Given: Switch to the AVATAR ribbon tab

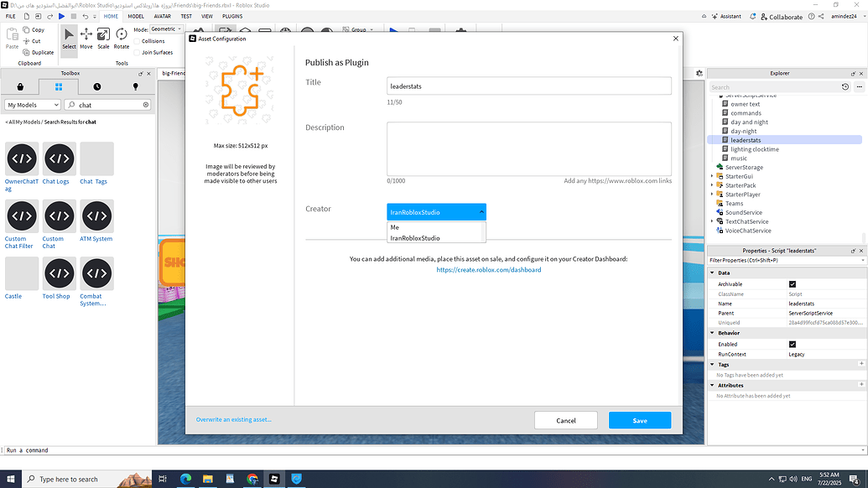Looking at the screenshot, I should pos(162,17).
